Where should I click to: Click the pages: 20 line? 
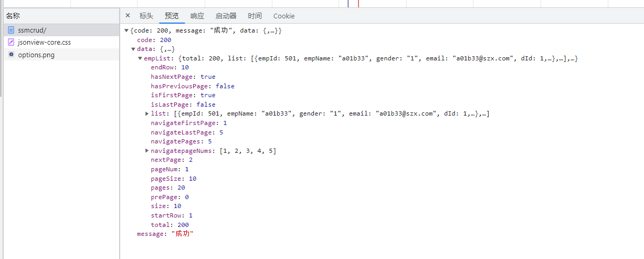click(167, 188)
